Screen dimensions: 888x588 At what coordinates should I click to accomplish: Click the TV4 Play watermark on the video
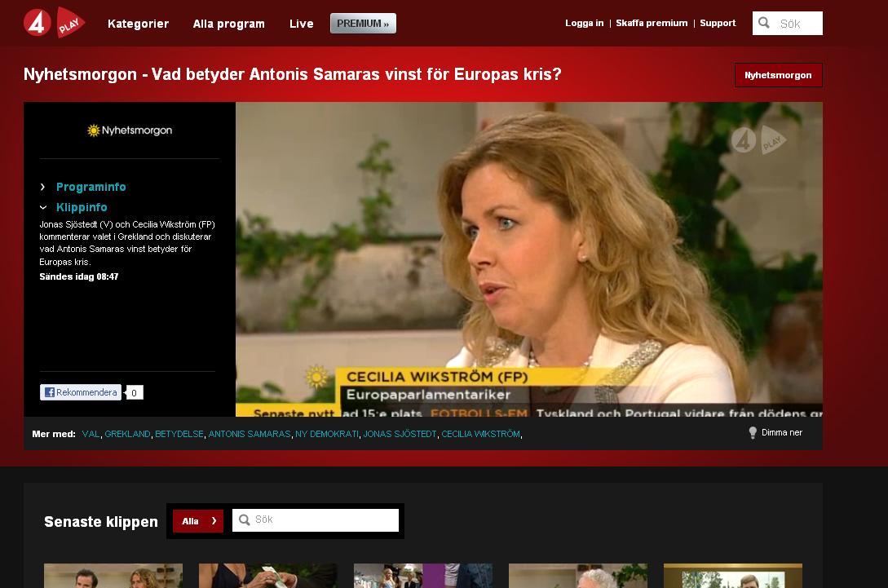tap(757, 139)
